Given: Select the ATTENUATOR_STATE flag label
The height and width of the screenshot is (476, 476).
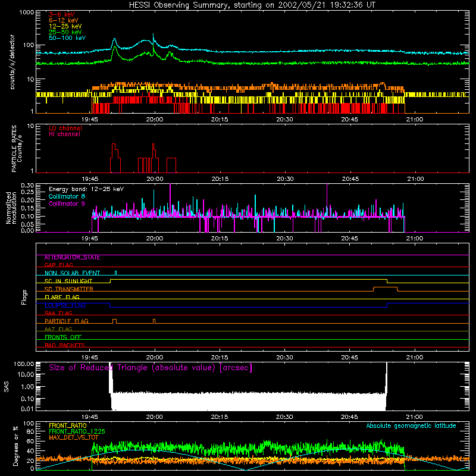Looking at the screenshot, I should pos(72,258).
